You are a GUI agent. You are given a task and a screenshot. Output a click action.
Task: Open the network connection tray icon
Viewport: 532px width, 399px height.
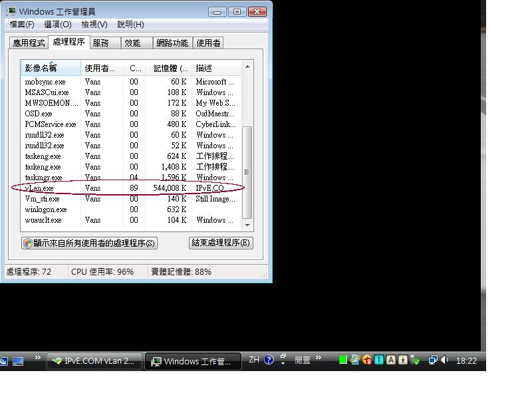click(x=433, y=360)
